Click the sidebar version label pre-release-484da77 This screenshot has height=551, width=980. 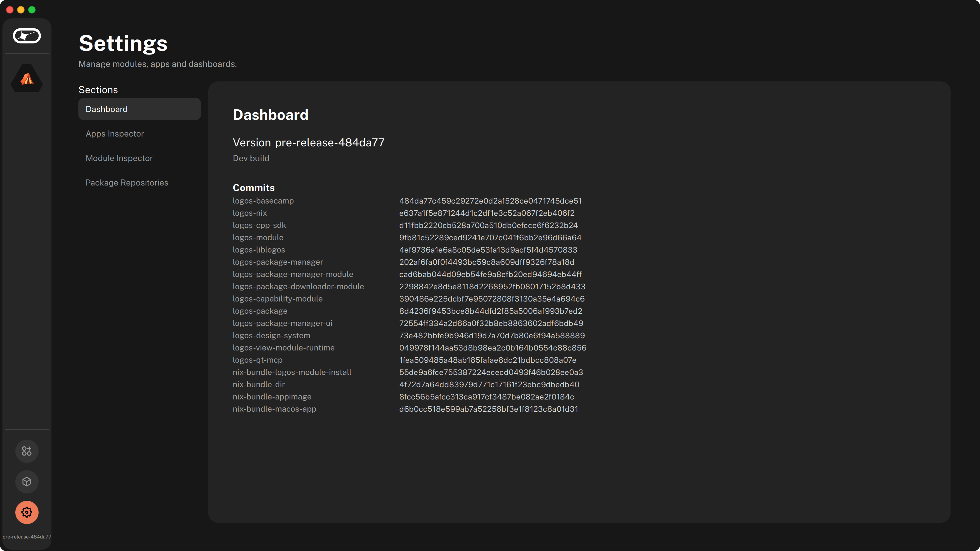coord(27,537)
